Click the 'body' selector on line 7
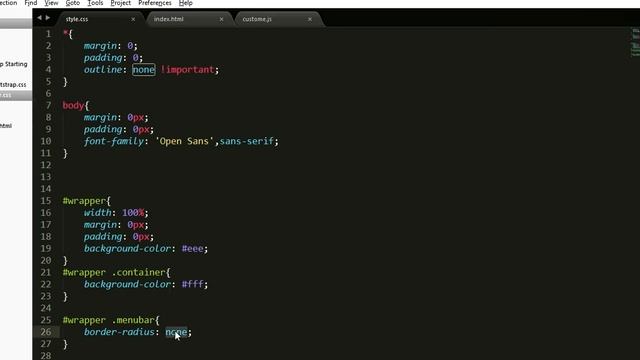 coord(73,105)
